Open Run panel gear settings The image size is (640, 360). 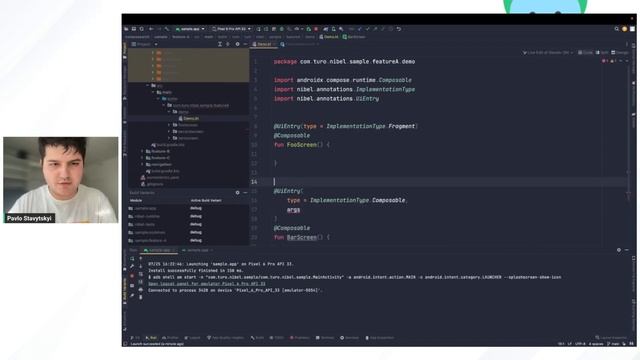pos(619,250)
